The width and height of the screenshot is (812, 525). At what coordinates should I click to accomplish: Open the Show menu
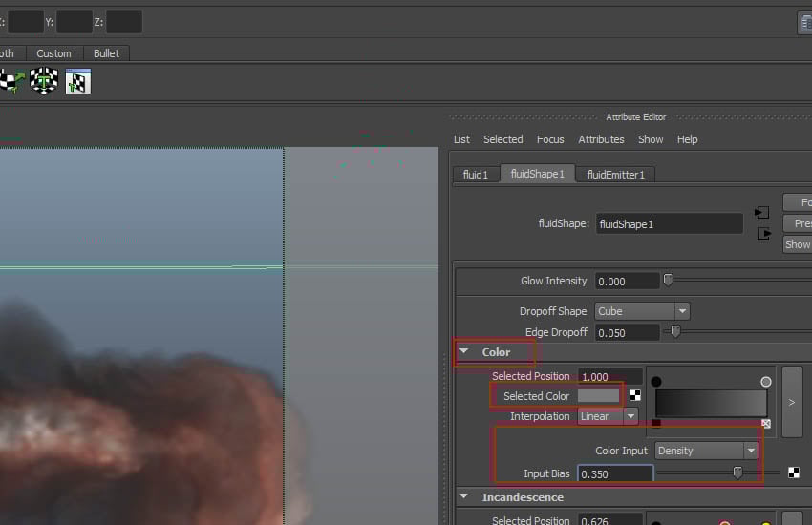(651, 139)
